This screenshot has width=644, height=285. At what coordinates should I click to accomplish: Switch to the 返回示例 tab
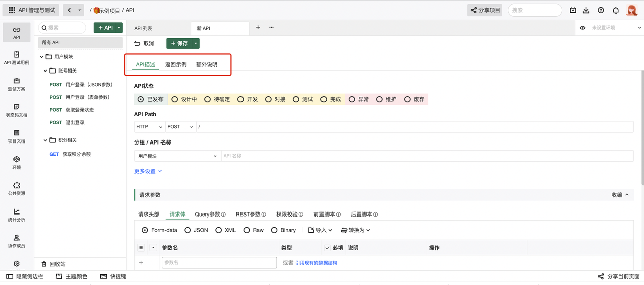[x=176, y=65]
